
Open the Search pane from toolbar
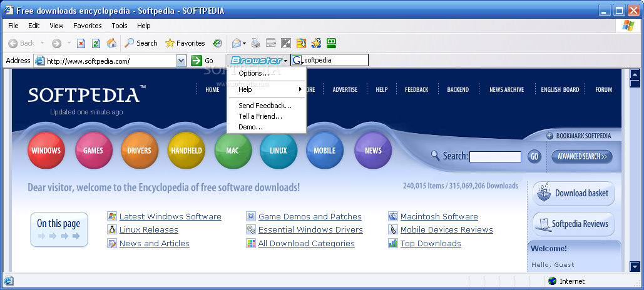tap(141, 43)
